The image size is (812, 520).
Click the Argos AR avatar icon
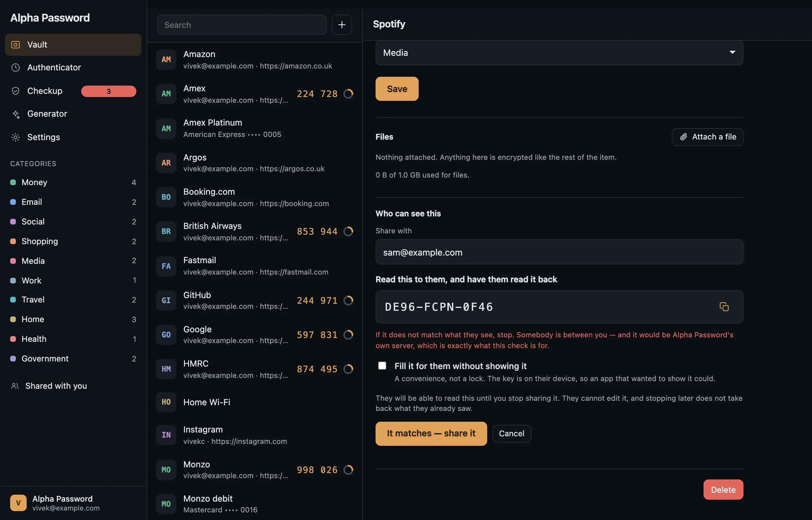coord(166,163)
